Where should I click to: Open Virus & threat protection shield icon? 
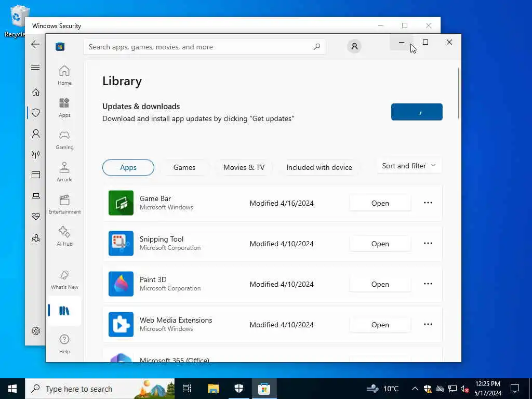(x=36, y=113)
